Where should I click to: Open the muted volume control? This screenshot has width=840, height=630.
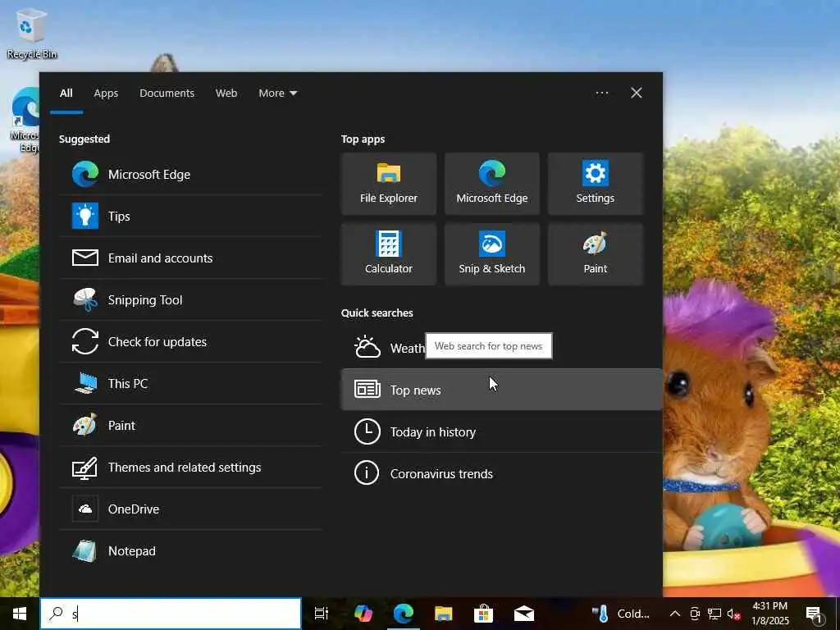(x=733, y=614)
